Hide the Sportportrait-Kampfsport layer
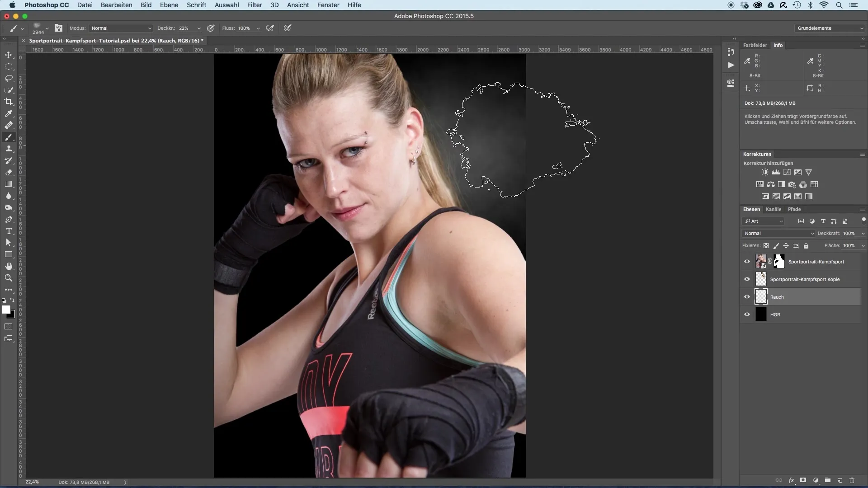The width and height of the screenshot is (868, 488). pyautogui.click(x=747, y=262)
